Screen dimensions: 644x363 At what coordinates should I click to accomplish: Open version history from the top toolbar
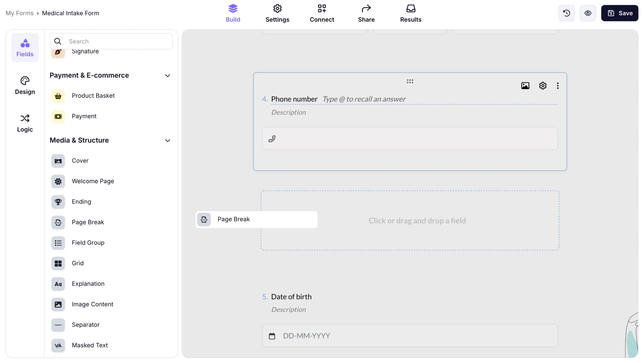566,13
